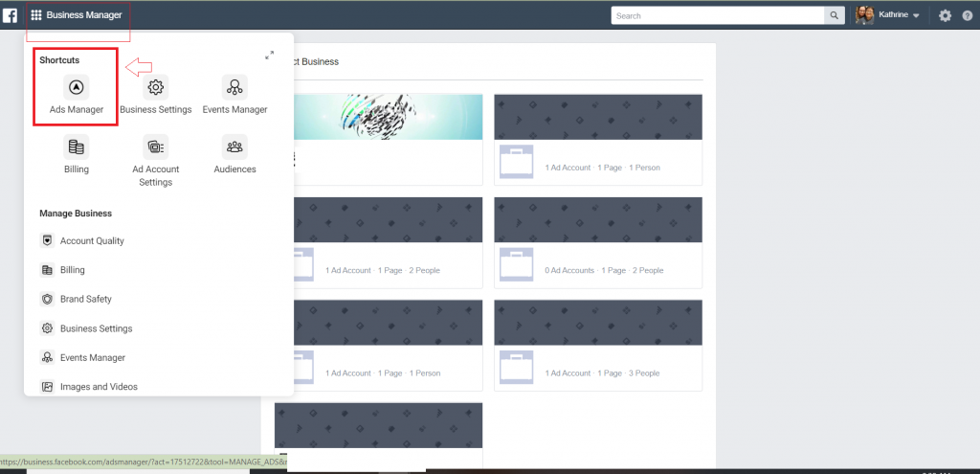Open Business Settings shortcut icon

click(x=156, y=87)
